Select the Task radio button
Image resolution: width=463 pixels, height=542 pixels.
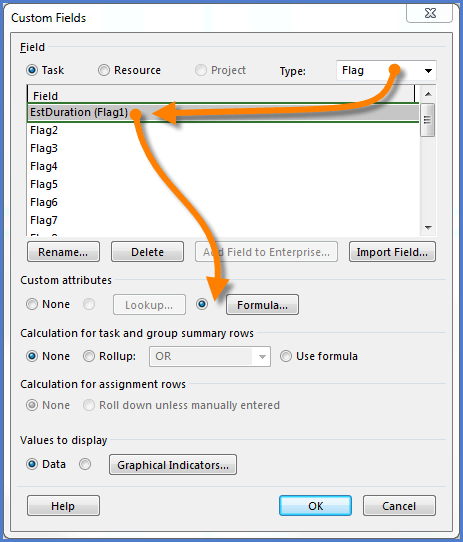pyautogui.click(x=32, y=70)
